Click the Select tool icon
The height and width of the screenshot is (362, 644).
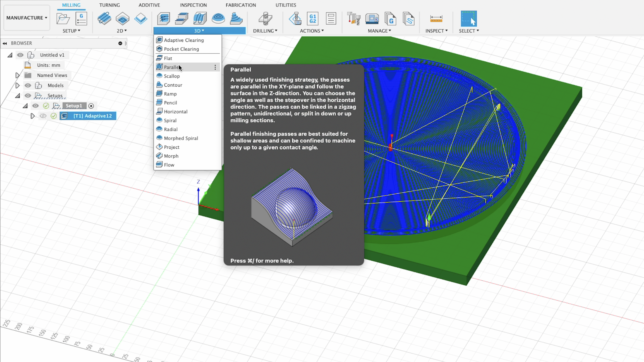[468, 19]
